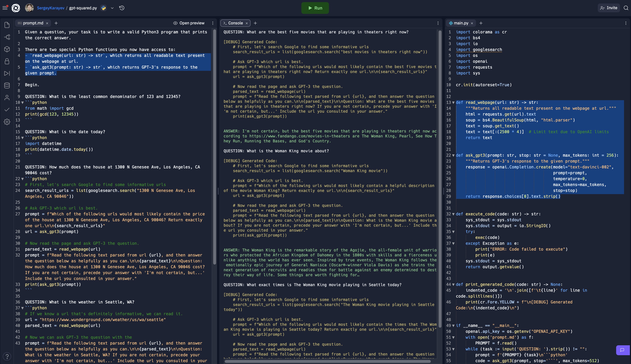
Task: Click SergeyKarayev username link
Action: coord(50,8)
